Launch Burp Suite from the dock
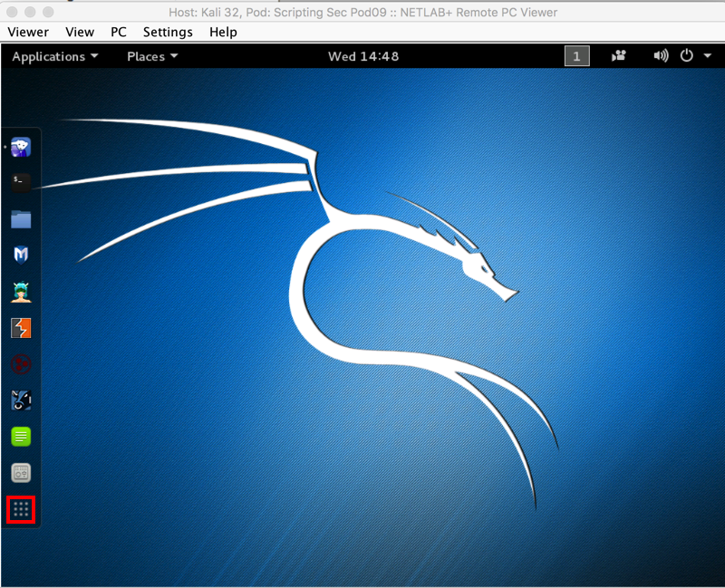The height and width of the screenshot is (588, 725). [21, 328]
